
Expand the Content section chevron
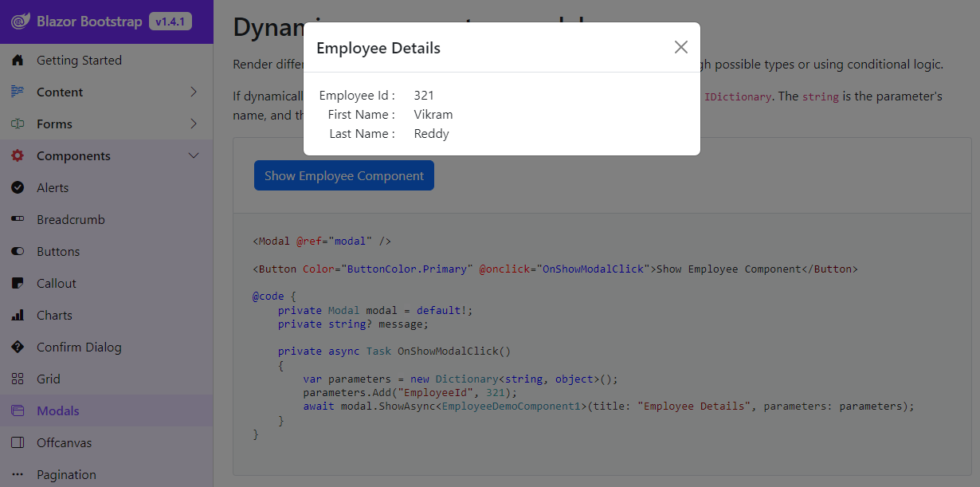194,92
